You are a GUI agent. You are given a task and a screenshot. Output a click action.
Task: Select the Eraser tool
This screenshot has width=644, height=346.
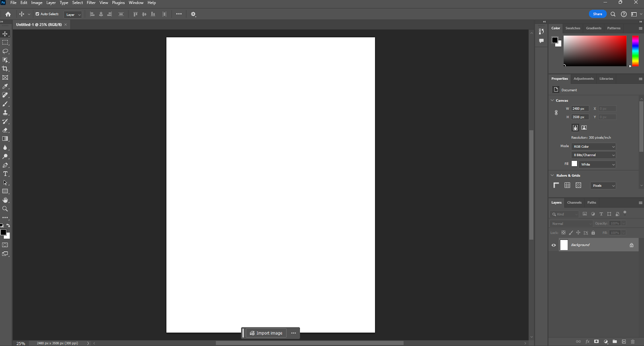tap(5, 130)
